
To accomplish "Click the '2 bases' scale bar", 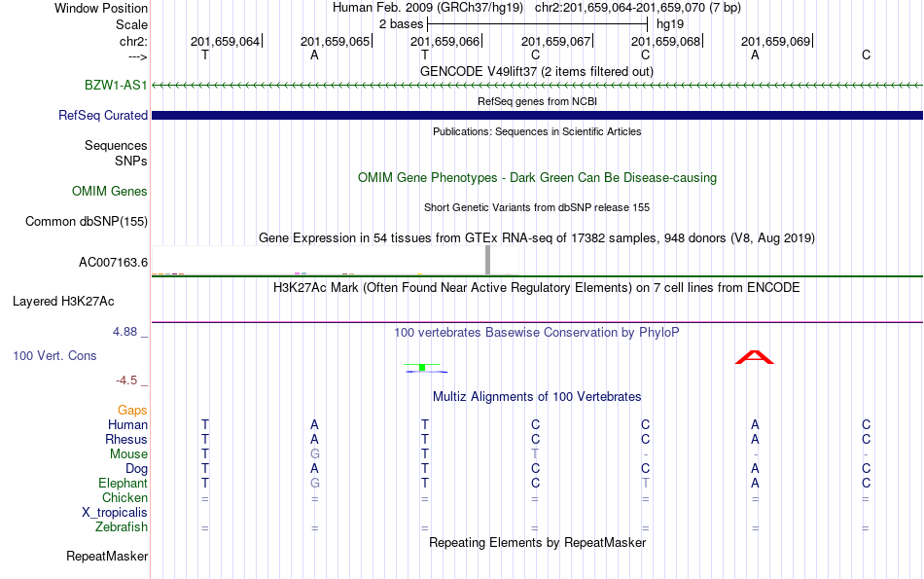I will pos(538,24).
